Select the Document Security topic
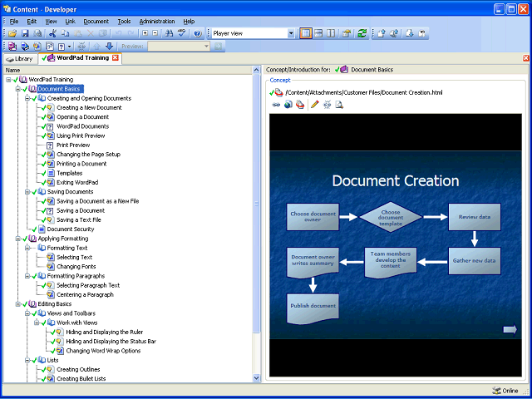 [x=70, y=229]
